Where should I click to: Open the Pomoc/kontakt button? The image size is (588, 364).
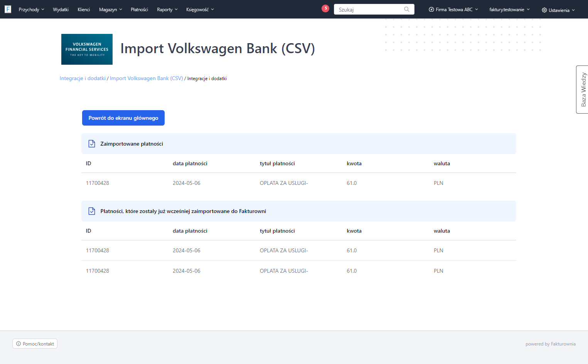click(x=35, y=344)
